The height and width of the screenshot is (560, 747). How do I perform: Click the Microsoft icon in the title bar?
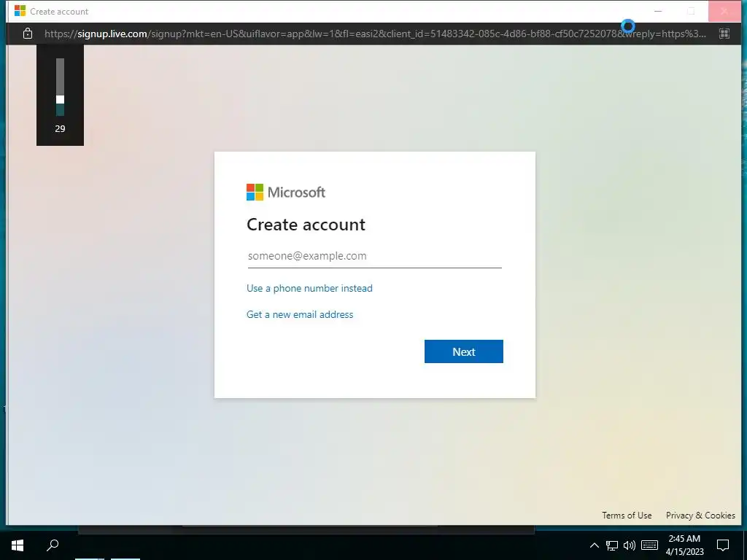[x=20, y=11]
